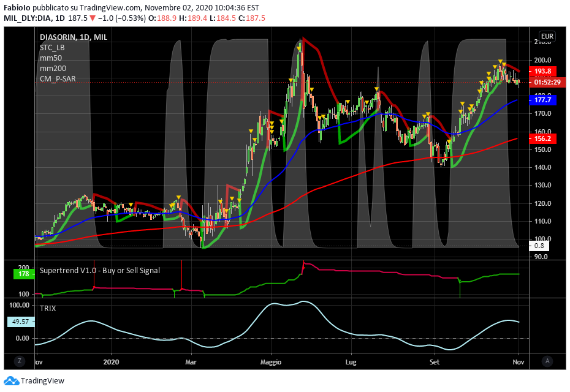Click the high price H:189.4
The height and width of the screenshot is (392, 570).
click(194, 18)
